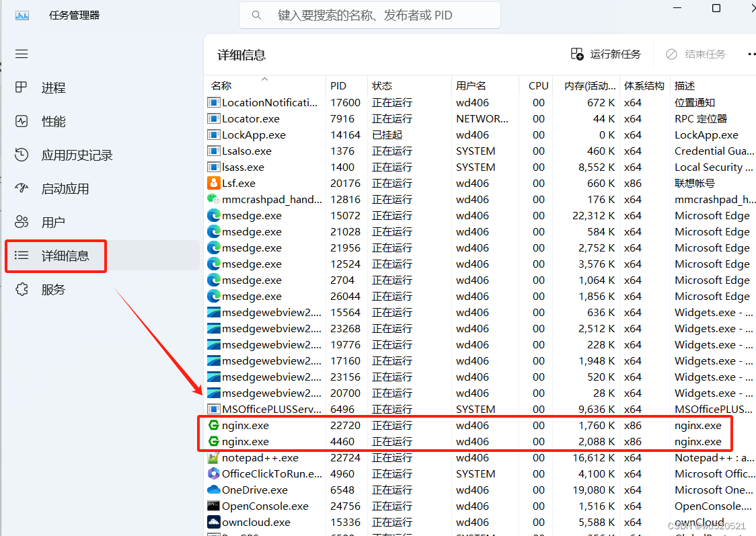Sort by the 用户名 column header

click(x=484, y=85)
